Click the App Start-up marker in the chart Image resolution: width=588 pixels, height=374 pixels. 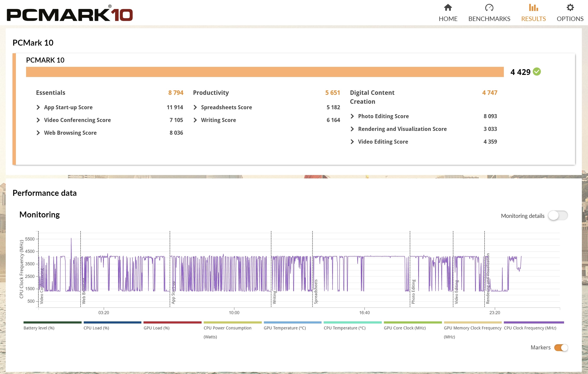pyautogui.click(x=173, y=292)
